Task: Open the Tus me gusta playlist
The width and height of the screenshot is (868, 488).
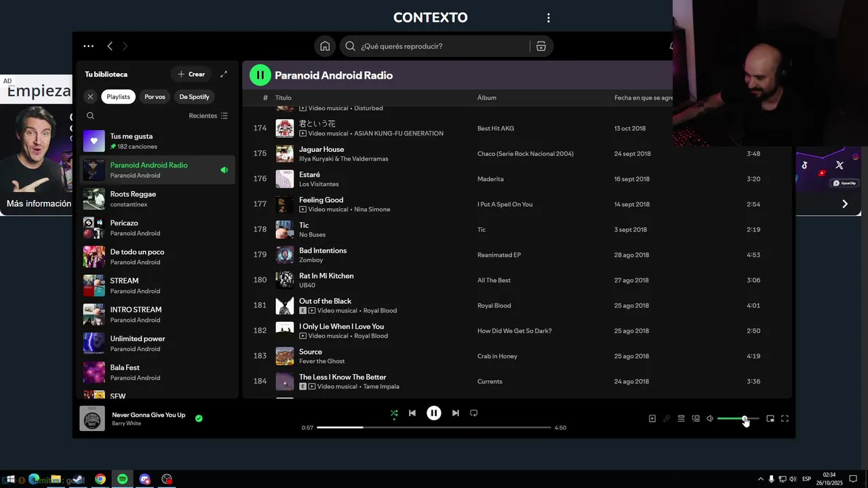Action: pos(157,141)
